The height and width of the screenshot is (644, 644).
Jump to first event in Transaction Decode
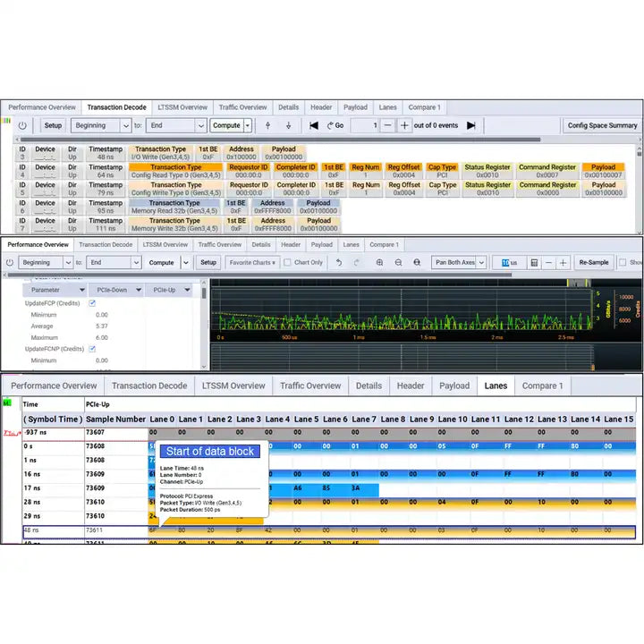[314, 126]
